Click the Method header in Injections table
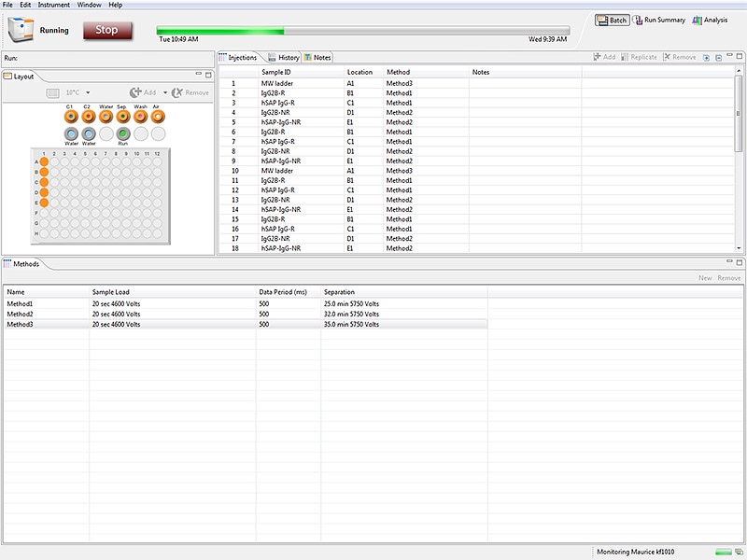Image resolution: width=747 pixels, height=560 pixels. 426,72
